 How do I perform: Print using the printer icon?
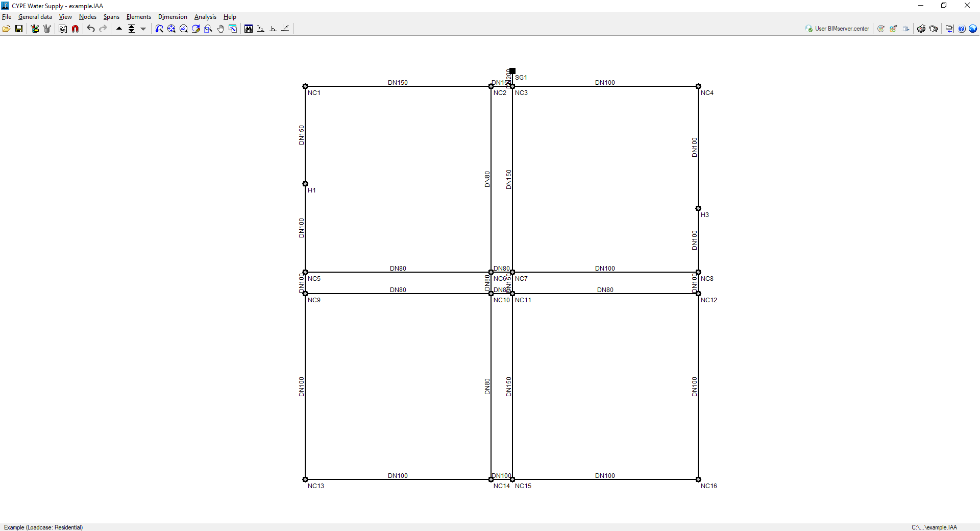click(x=921, y=29)
